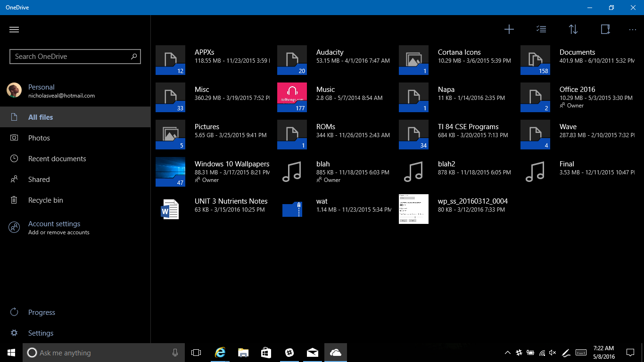Click the Windows Start button
Screen dimensions: 644x362
pyautogui.click(x=11, y=353)
